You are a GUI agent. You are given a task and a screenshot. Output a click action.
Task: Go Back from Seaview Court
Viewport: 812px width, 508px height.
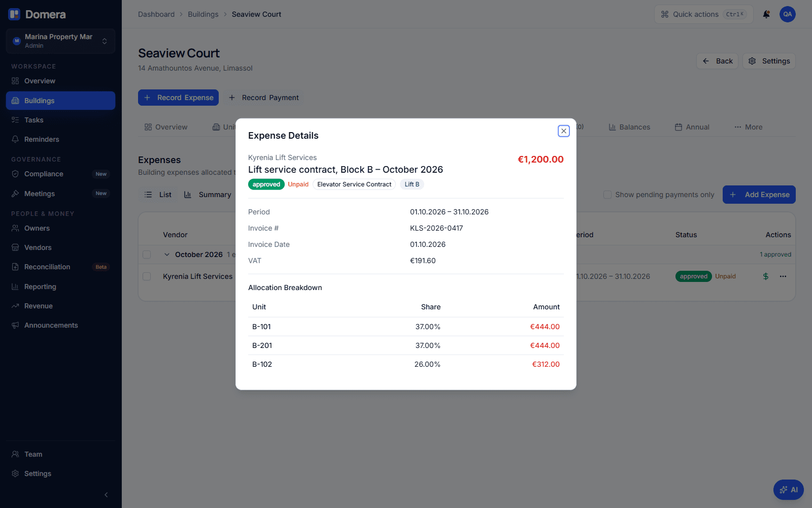click(718, 61)
